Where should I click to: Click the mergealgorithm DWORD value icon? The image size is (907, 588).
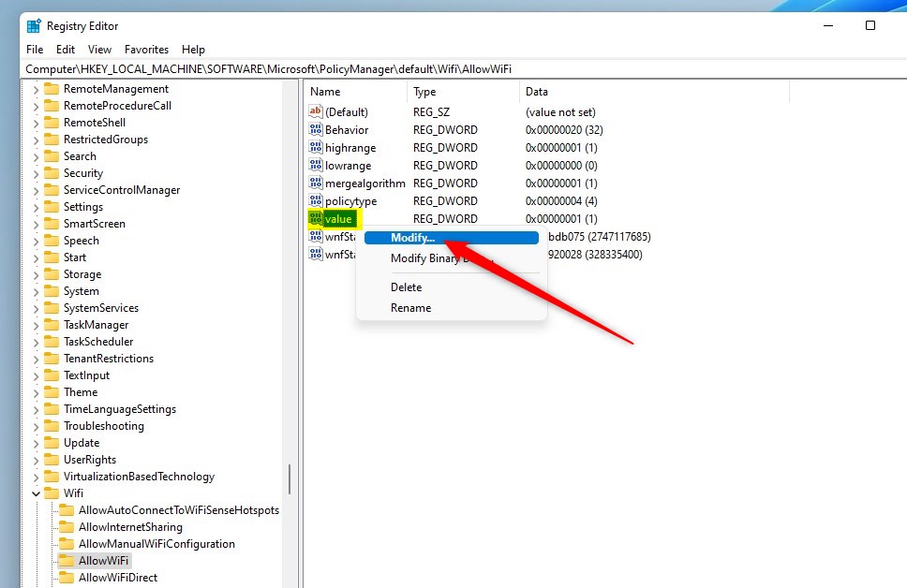pyautogui.click(x=315, y=184)
